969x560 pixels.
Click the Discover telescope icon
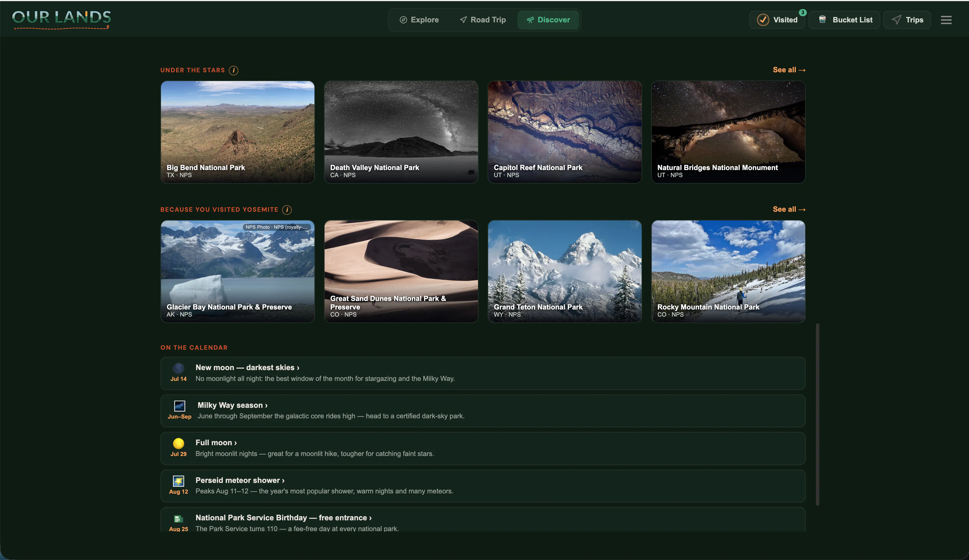tap(530, 20)
